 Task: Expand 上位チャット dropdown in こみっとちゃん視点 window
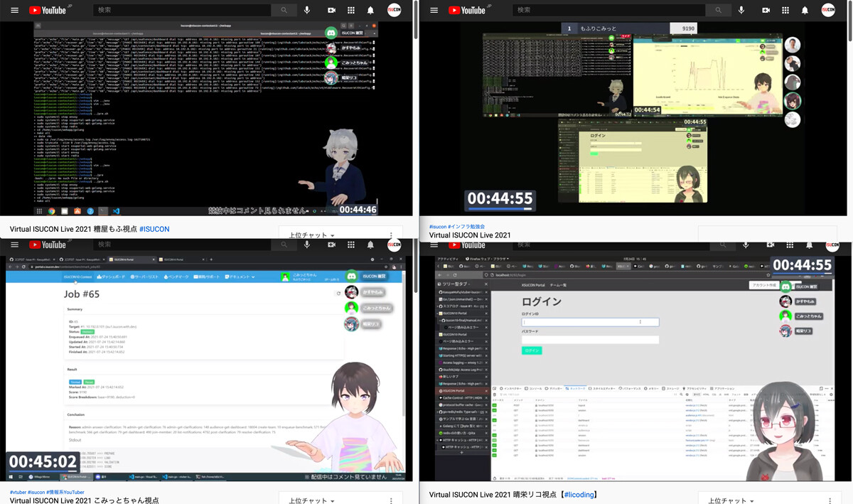coord(312,500)
